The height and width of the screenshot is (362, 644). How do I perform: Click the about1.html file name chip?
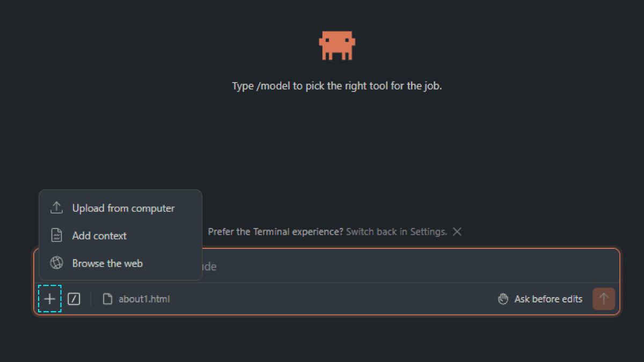(x=144, y=299)
